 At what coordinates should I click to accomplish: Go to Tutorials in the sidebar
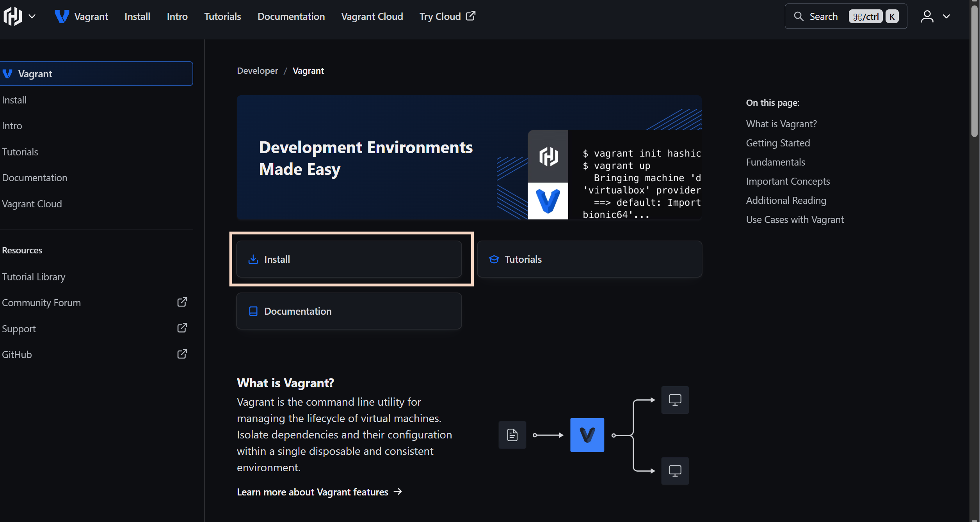tap(20, 152)
